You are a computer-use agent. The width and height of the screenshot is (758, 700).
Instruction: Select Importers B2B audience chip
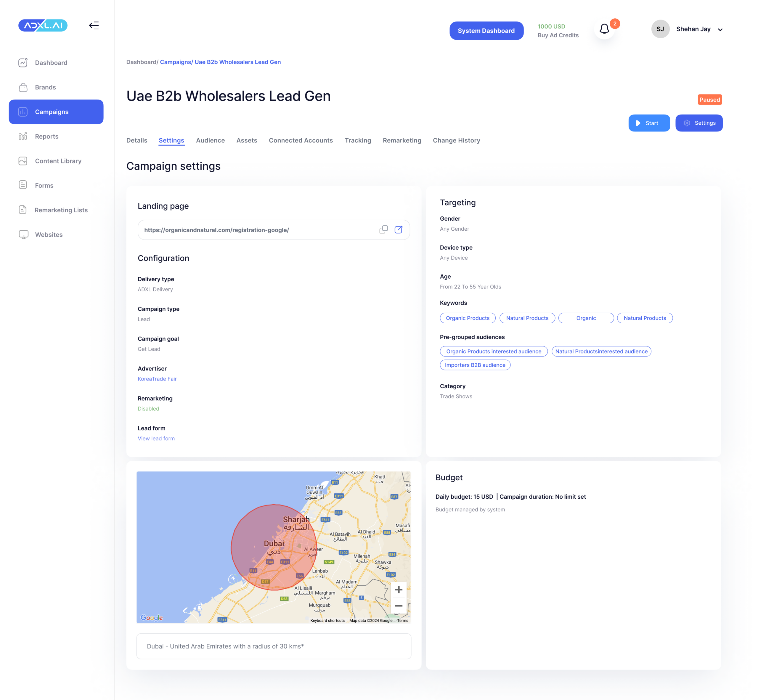click(475, 365)
